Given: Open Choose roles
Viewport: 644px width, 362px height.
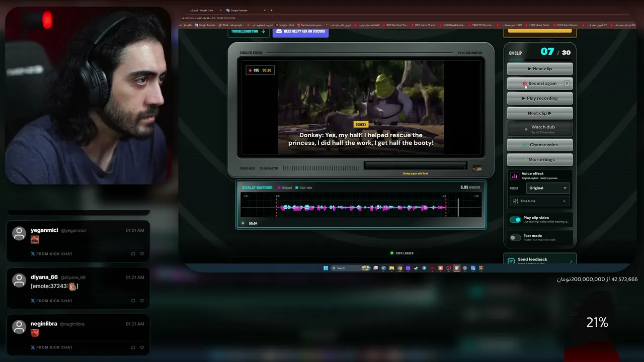Looking at the screenshot, I should [540, 145].
